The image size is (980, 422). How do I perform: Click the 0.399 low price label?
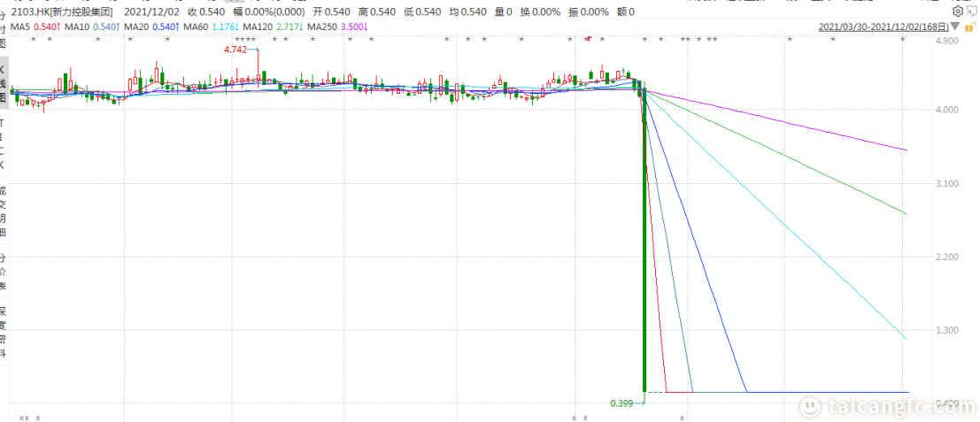(x=622, y=403)
